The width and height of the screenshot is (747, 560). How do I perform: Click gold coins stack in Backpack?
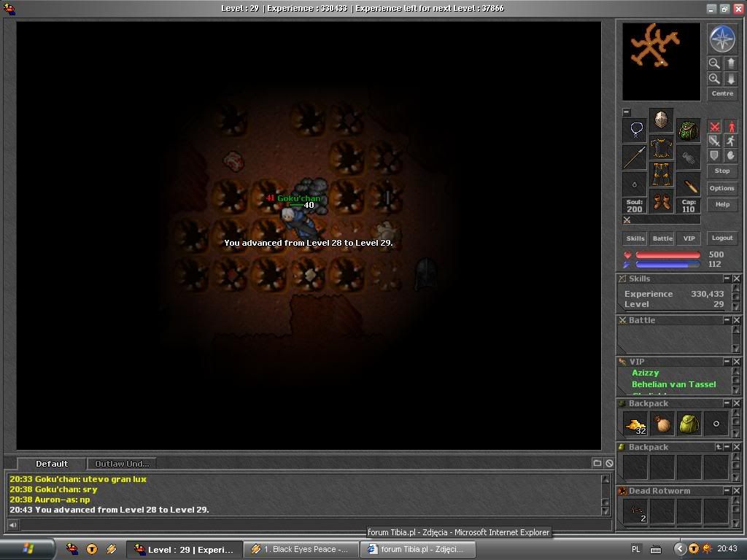pyautogui.click(x=635, y=424)
